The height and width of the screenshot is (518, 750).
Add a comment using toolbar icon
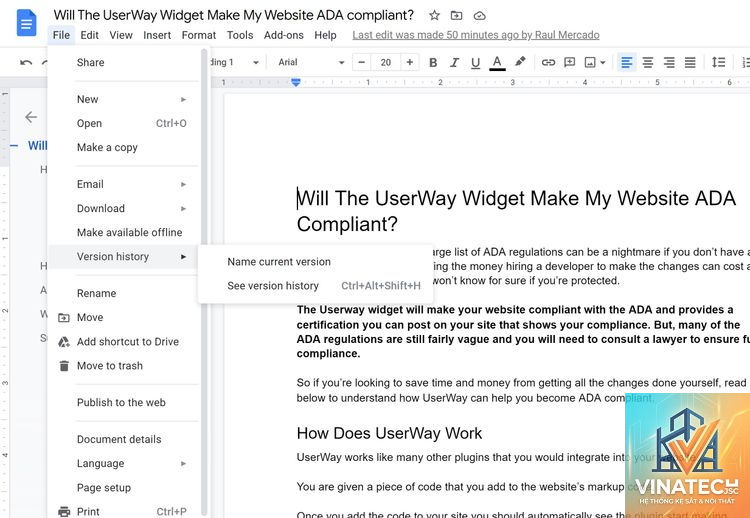click(569, 62)
